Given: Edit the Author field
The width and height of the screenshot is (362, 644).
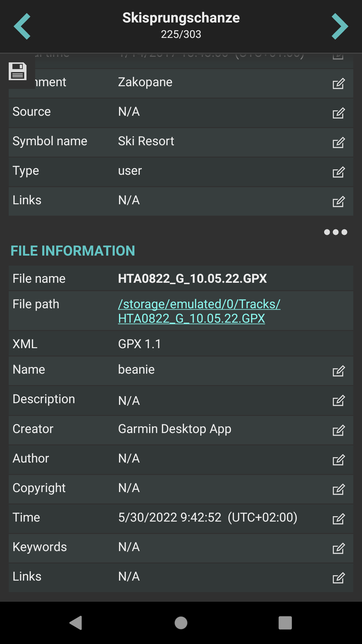Looking at the screenshot, I should click(x=338, y=460).
